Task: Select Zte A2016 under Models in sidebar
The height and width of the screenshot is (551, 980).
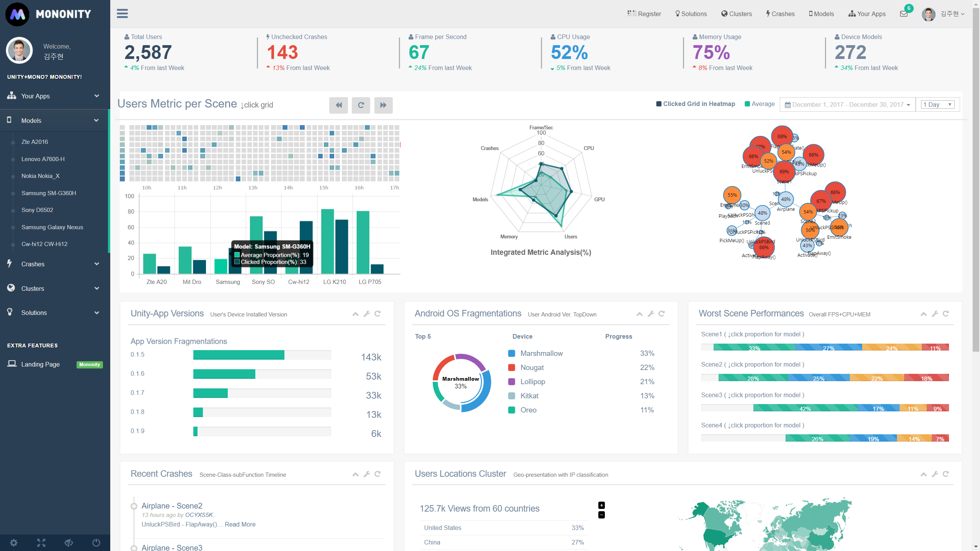Action: [35, 142]
